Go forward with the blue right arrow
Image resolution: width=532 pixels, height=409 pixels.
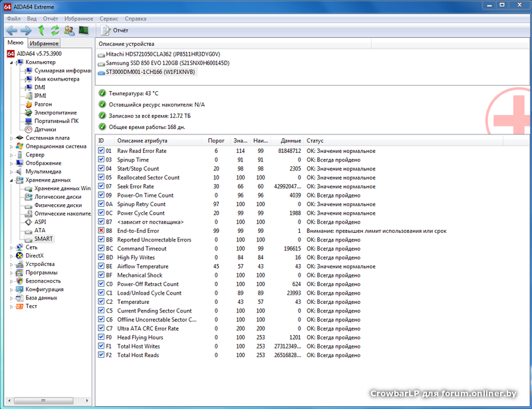click(x=26, y=31)
